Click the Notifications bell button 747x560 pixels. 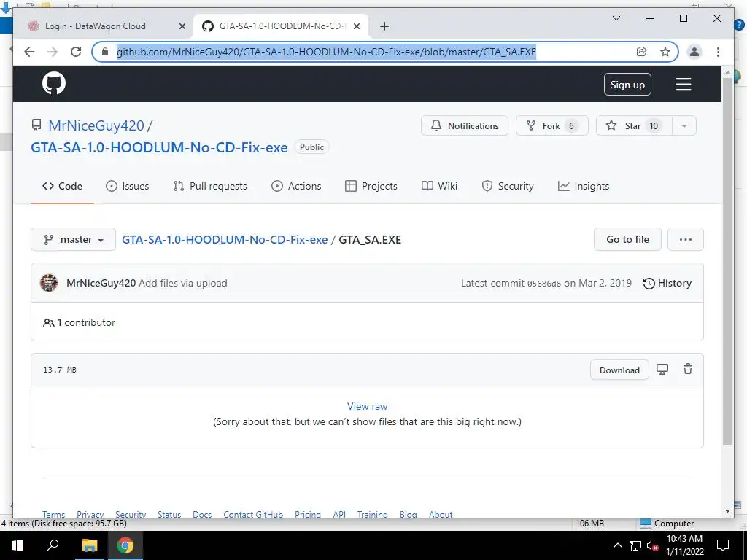465,125
